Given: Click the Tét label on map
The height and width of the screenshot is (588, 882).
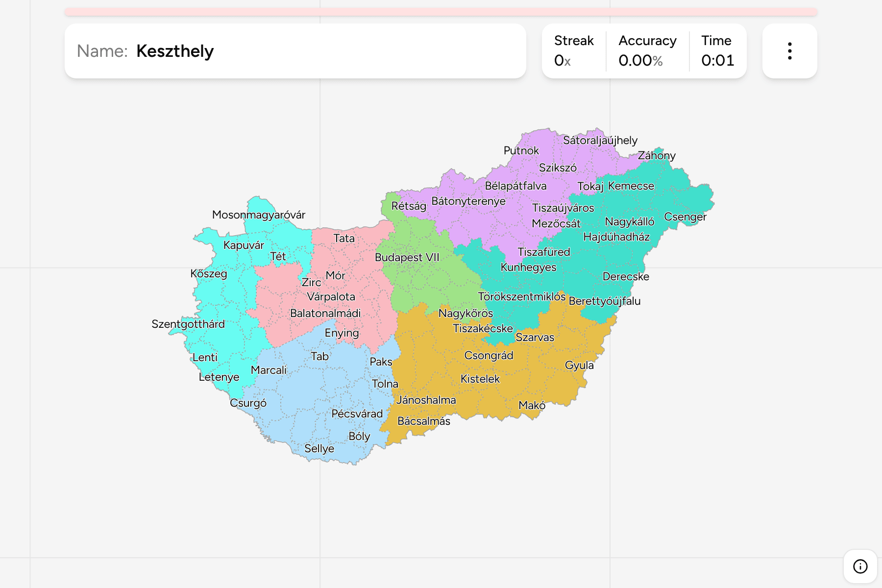Looking at the screenshot, I should pyautogui.click(x=278, y=256).
